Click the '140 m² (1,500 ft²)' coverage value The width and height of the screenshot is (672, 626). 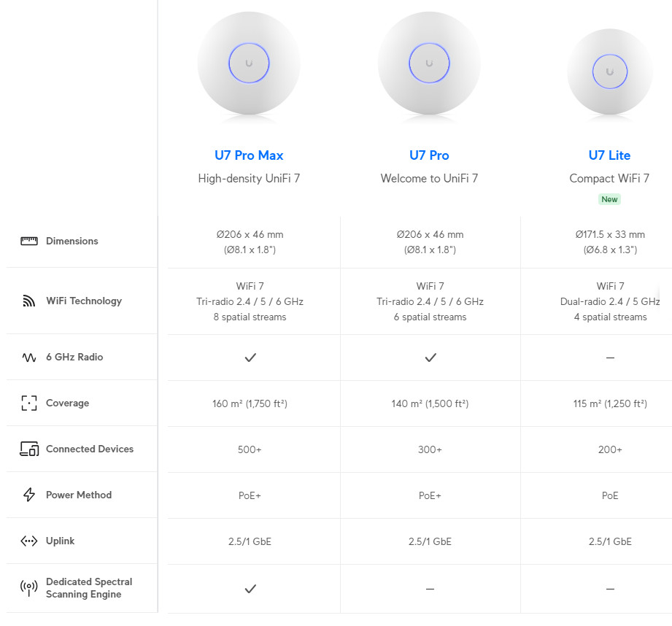[430, 403]
